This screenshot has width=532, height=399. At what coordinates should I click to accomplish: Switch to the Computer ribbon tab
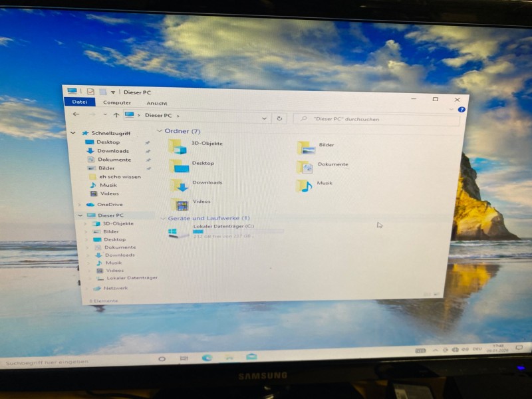pyautogui.click(x=117, y=103)
